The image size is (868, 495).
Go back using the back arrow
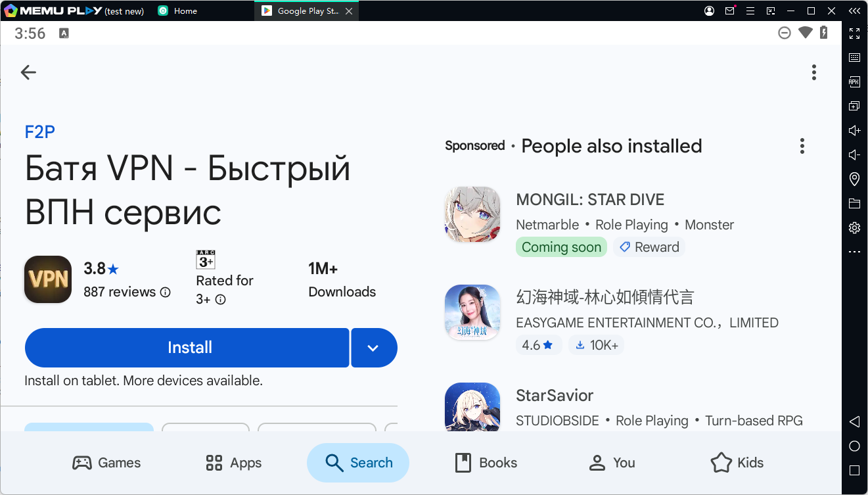pos(28,72)
